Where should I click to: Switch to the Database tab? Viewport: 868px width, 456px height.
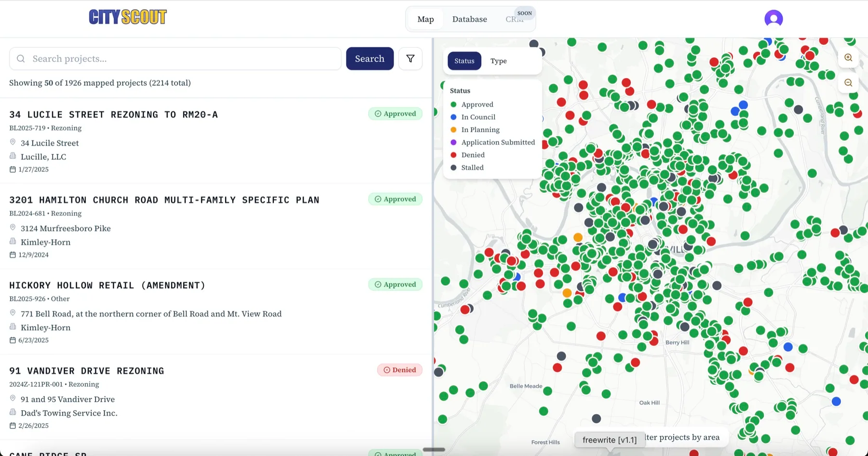tap(470, 19)
